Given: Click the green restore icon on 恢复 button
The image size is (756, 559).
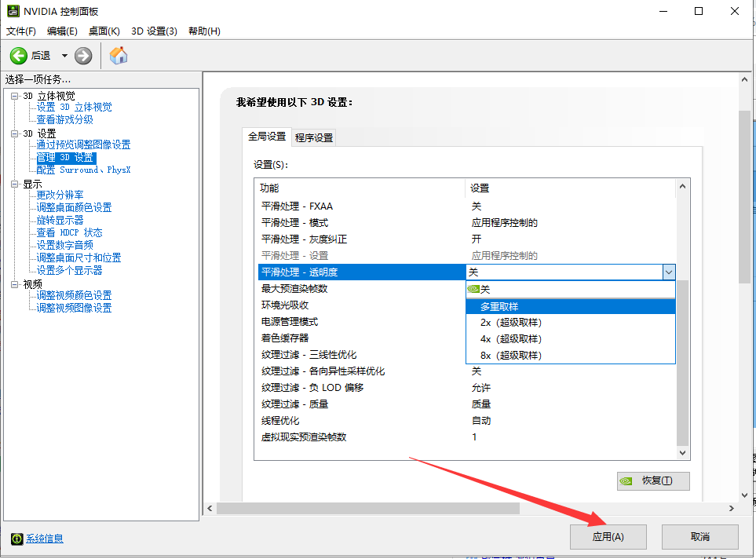Looking at the screenshot, I should tap(627, 480).
